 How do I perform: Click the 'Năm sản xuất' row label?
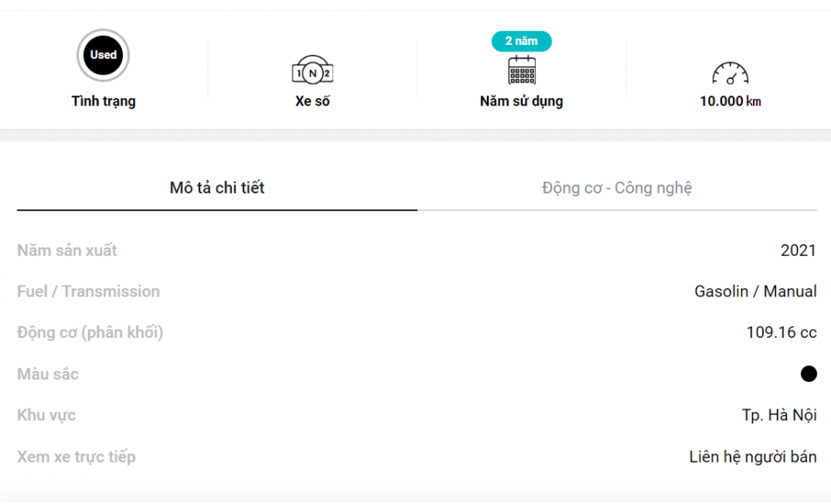66,251
